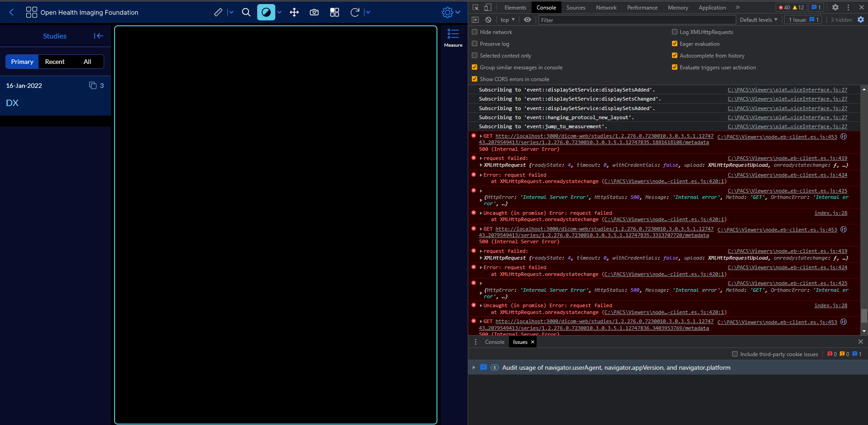Uncheck Eager evaluation checkbox

pyautogui.click(x=675, y=43)
